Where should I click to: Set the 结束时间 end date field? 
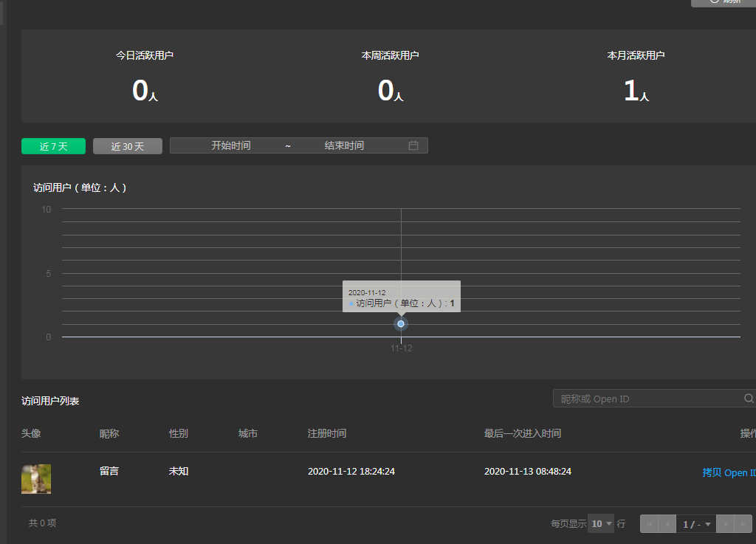coord(344,145)
